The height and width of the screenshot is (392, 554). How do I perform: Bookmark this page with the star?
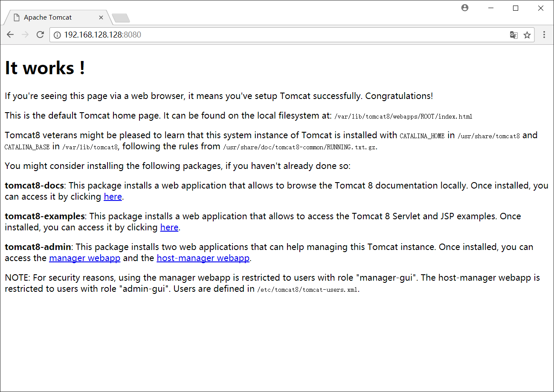tap(527, 35)
